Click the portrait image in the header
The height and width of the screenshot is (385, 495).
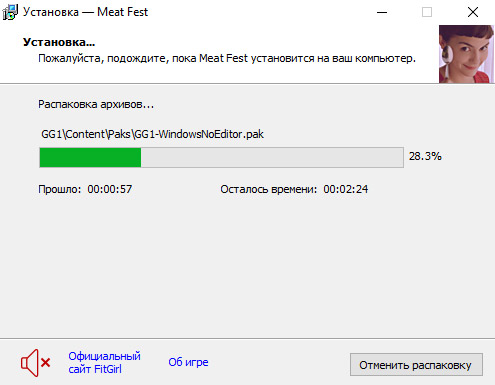click(466, 54)
